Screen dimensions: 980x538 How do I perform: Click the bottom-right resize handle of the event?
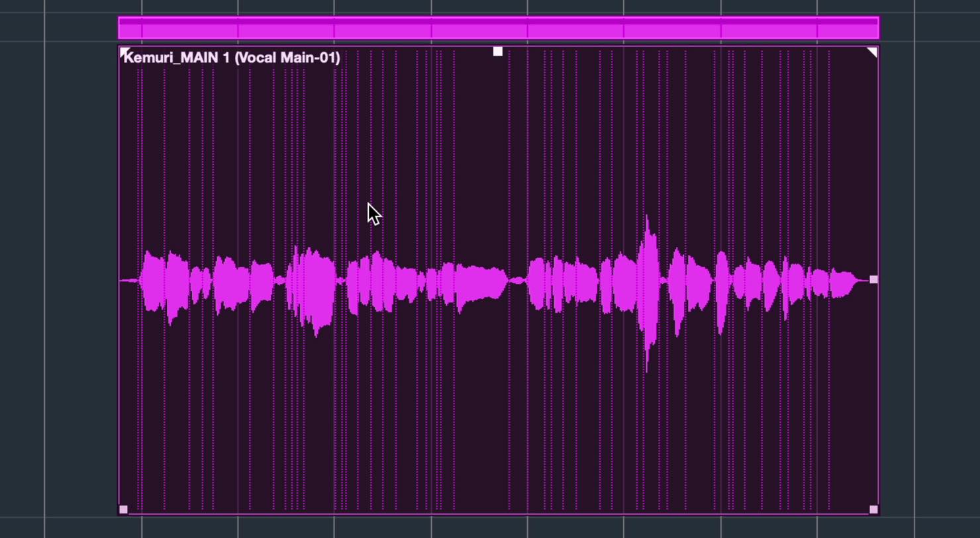[873, 510]
